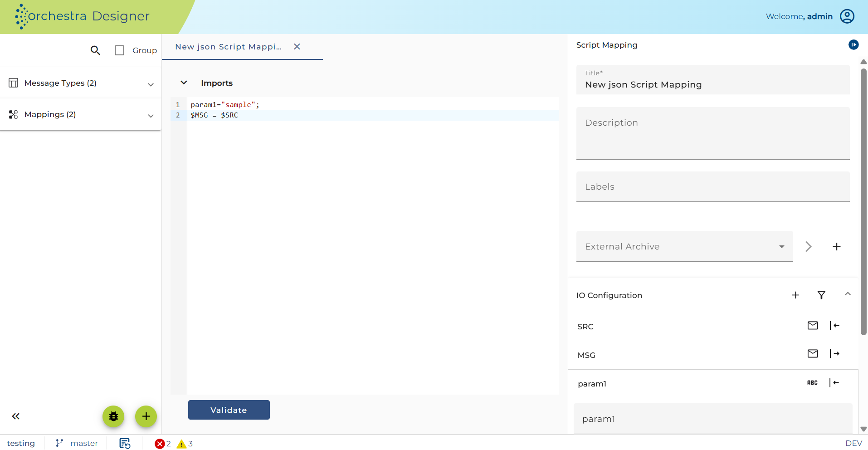Screen dimensions: 868x450
Task: Click the testing status bar entry
Action: tap(21, 443)
